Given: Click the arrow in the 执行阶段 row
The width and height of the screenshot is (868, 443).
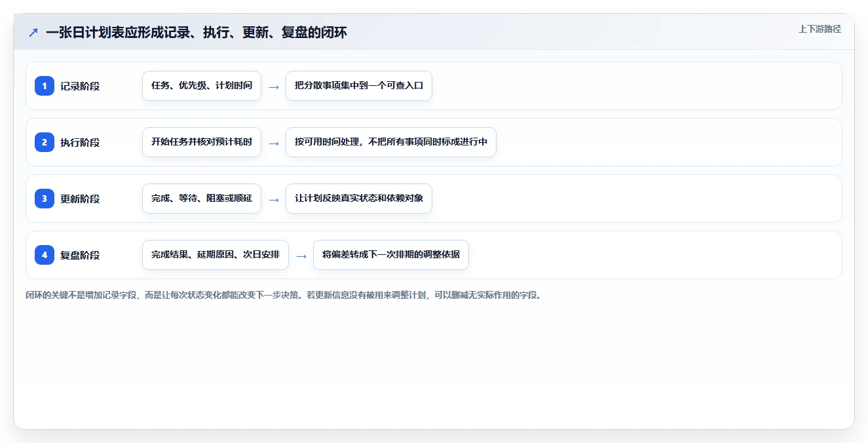Looking at the screenshot, I should tap(274, 143).
